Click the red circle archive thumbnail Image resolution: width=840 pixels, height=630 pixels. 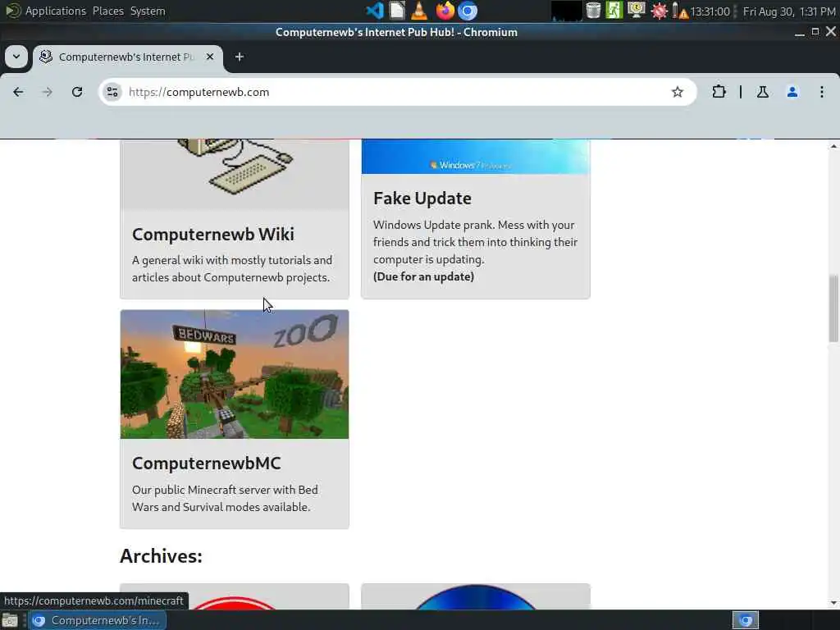point(235,597)
